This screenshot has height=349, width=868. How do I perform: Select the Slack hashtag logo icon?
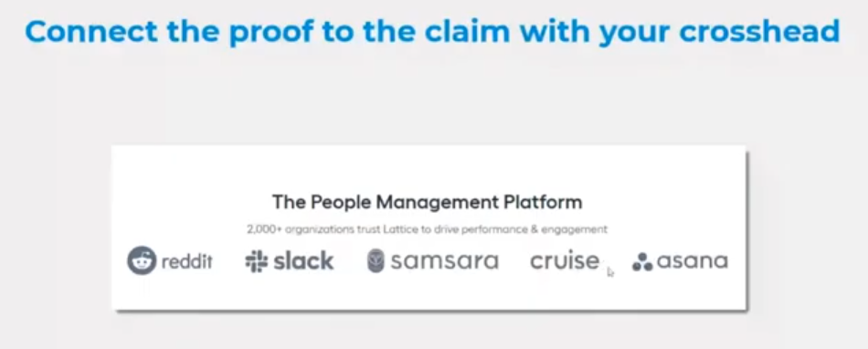point(257,261)
